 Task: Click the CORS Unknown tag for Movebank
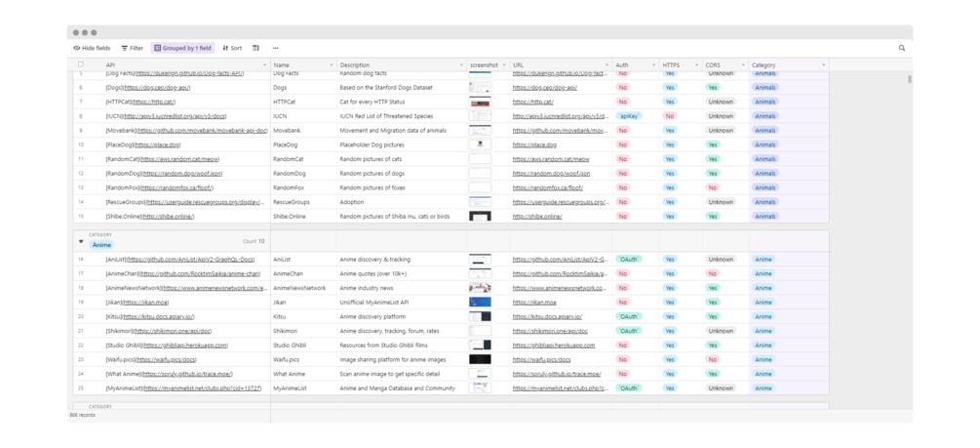(721, 130)
